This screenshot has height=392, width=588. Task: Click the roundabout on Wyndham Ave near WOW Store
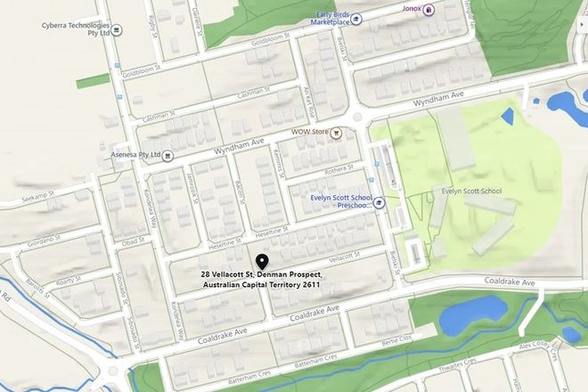[357, 117]
